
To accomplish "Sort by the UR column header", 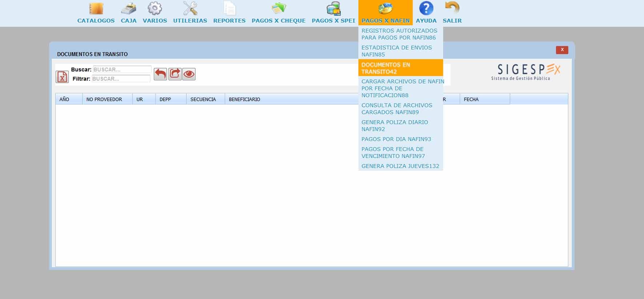I will tap(144, 99).
